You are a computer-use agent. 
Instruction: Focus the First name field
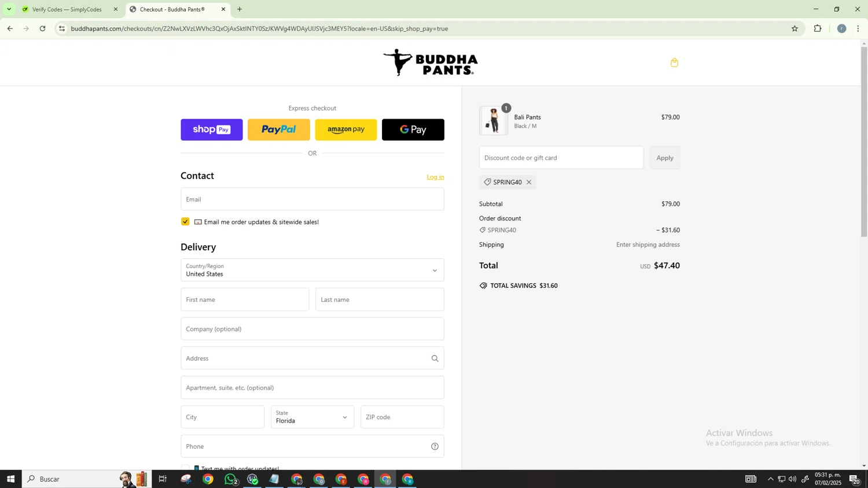245,300
